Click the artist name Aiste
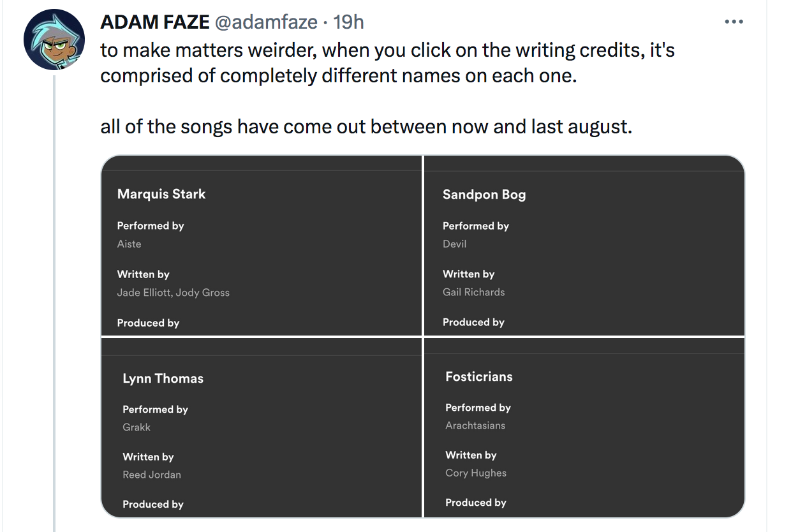The image size is (791, 532). pyautogui.click(x=129, y=244)
